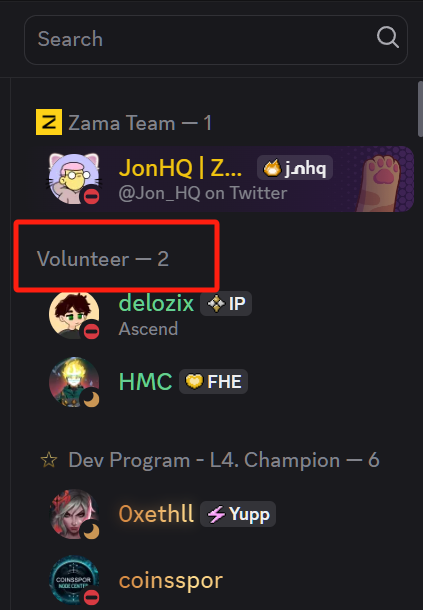The width and height of the screenshot is (423, 610).
Task: Select the HMC member name
Action: pos(145,381)
